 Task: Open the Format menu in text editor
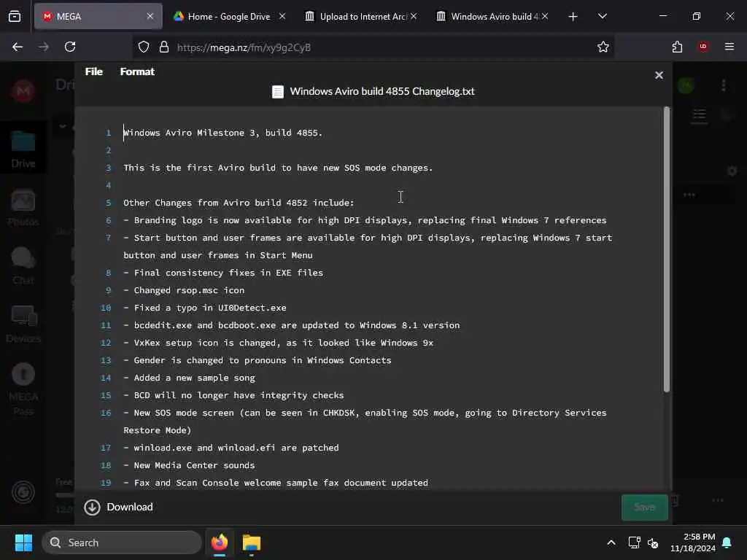[x=137, y=71]
